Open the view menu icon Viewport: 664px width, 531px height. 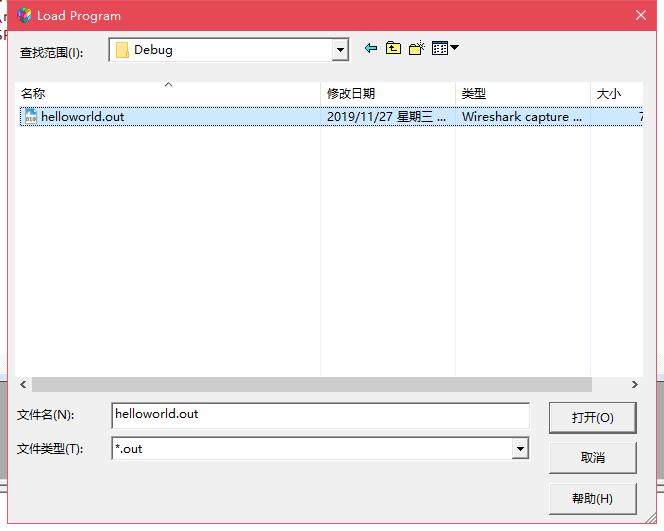pyautogui.click(x=445, y=48)
